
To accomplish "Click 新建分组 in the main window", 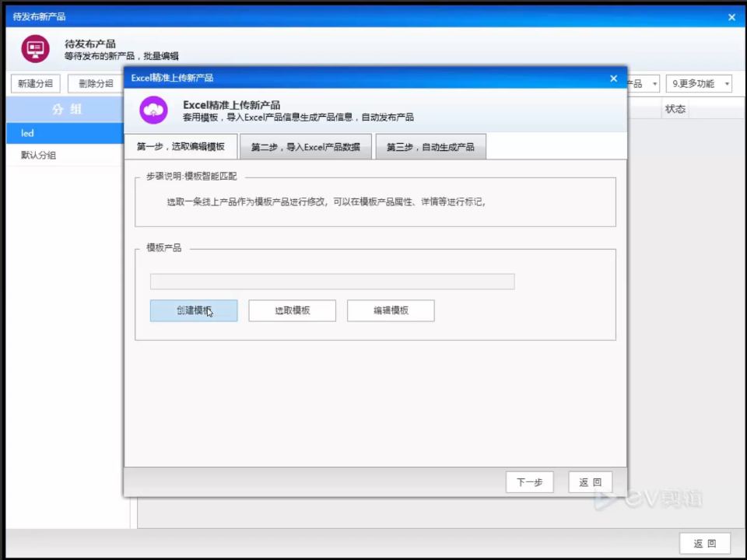I will point(35,84).
